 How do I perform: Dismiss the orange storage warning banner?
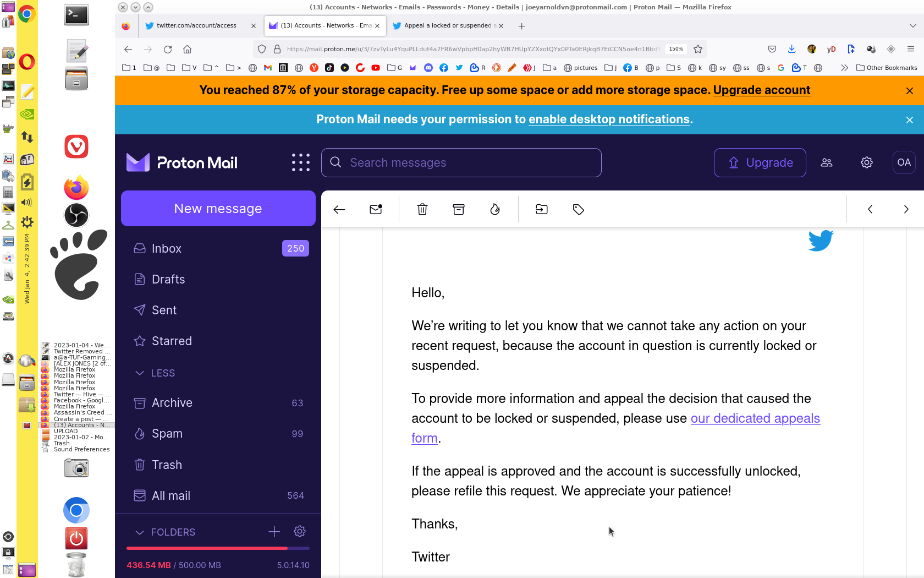(x=910, y=91)
